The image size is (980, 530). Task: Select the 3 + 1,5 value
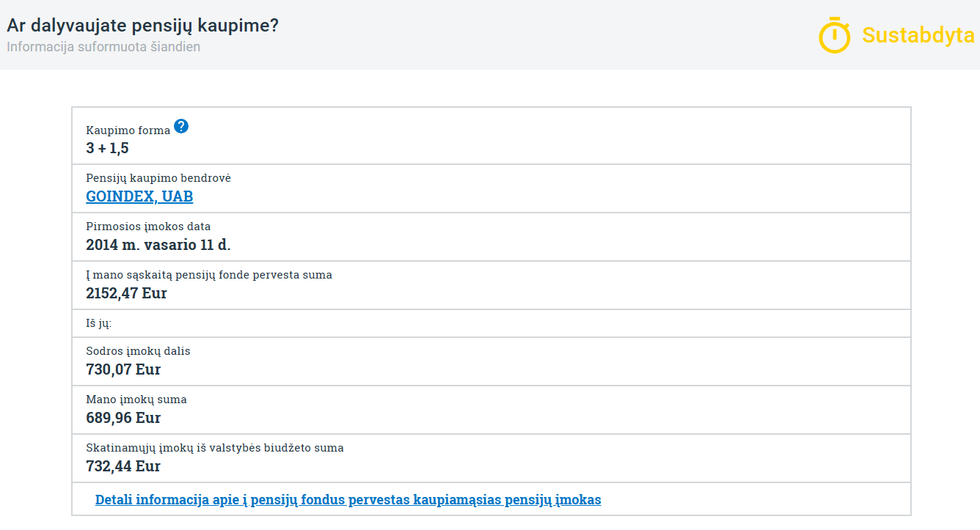point(107,148)
